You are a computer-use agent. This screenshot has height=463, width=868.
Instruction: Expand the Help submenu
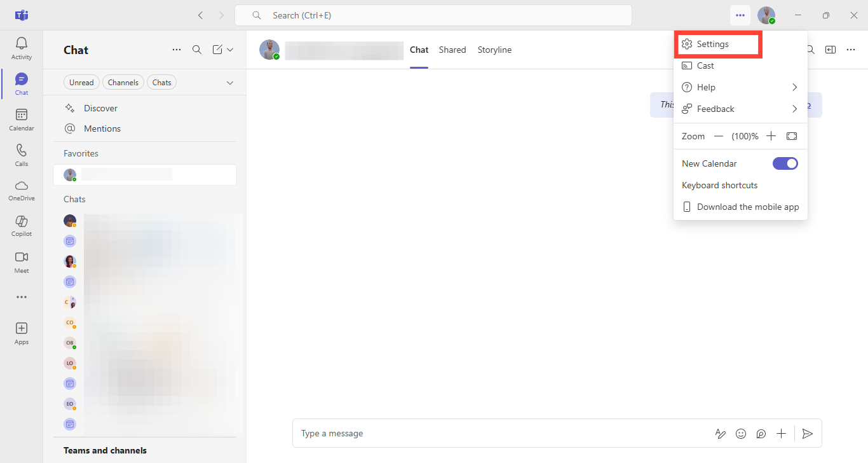point(740,87)
